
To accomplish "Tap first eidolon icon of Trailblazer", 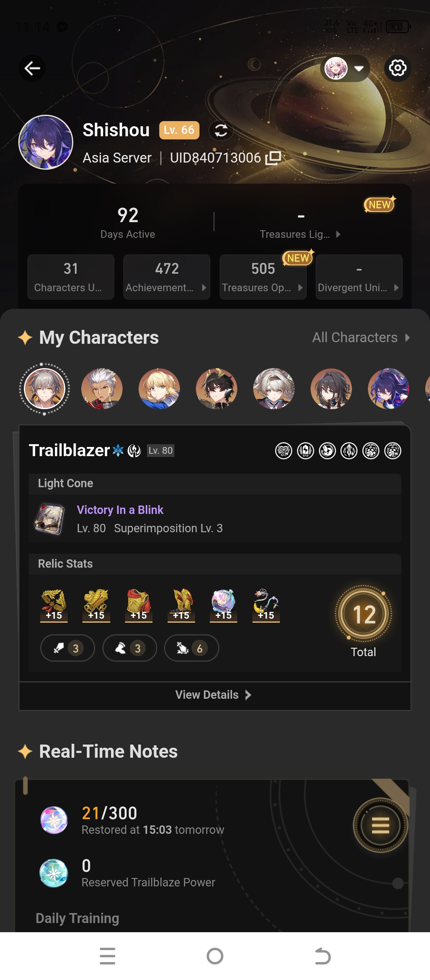I will (283, 451).
